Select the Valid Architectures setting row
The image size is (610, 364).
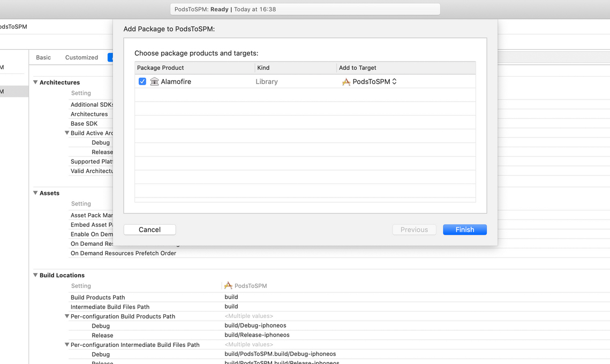(x=91, y=171)
